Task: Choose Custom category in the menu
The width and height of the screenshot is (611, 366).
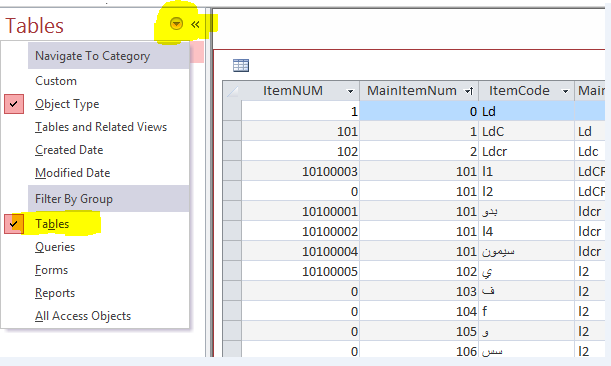Action: [56, 81]
